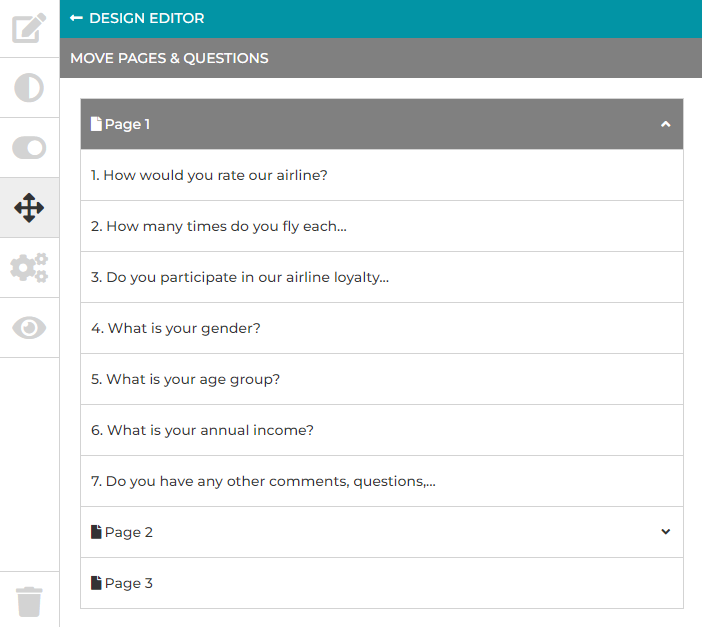Select question 3 about airline loyalty
This screenshot has height=627, width=702.
tap(382, 277)
